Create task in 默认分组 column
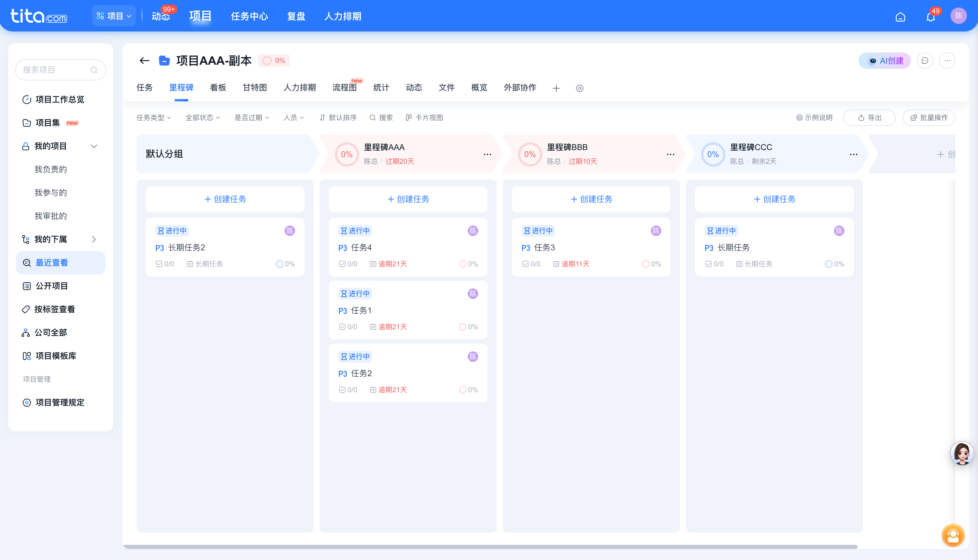Viewport: 978px width, 560px height. point(225,199)
